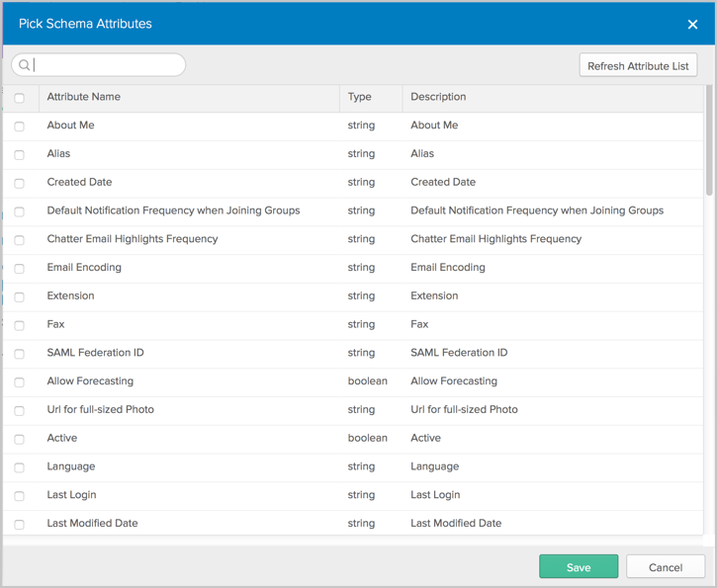Check the SAML Federation ID checkbox

point(19,354)
